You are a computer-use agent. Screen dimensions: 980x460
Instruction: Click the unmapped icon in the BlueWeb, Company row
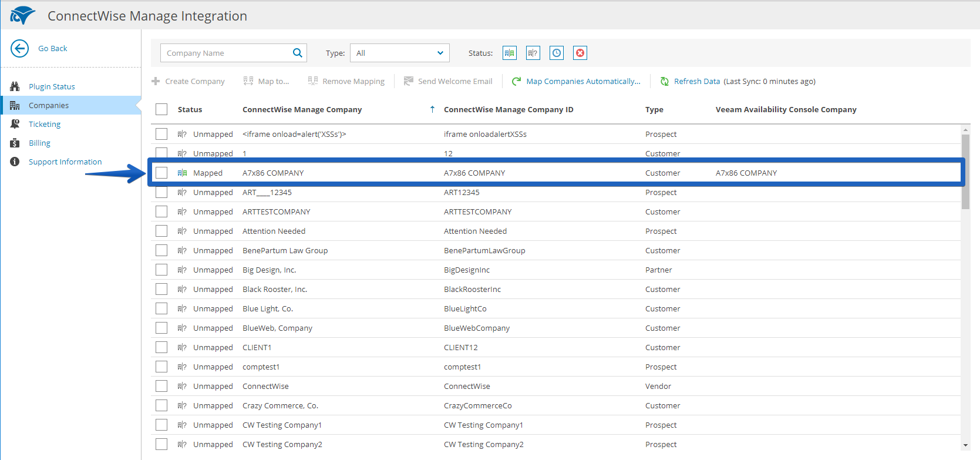point(182,328)
